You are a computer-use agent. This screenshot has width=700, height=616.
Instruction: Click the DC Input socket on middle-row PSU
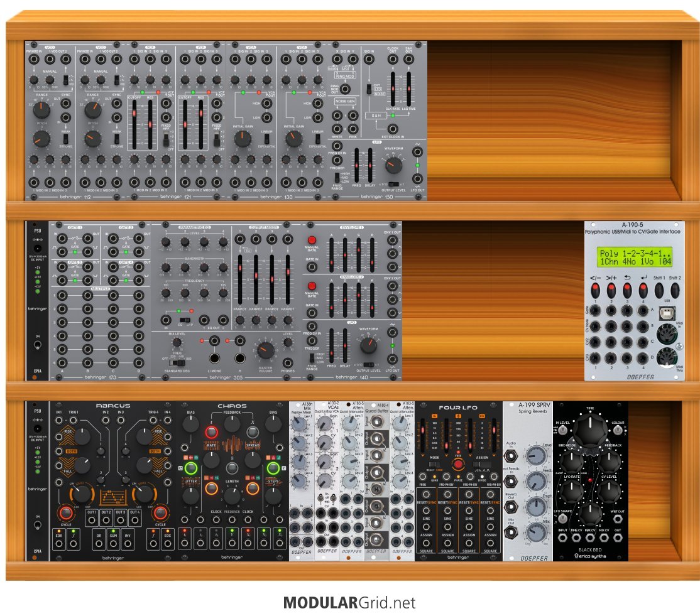[38, 249]
